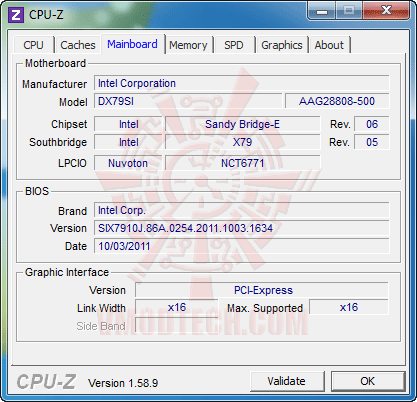Image resolution: width=417 pixels, height=402 pixels.
Task: Click the CPU-Z purple Z title icon
Action: click(16, 15)
